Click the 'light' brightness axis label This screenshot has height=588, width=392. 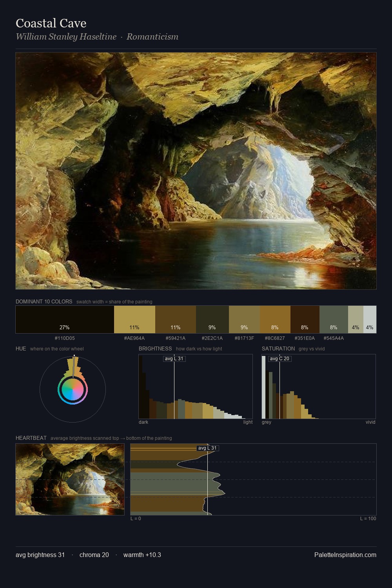pyautogui.click(x=248, y=422)
